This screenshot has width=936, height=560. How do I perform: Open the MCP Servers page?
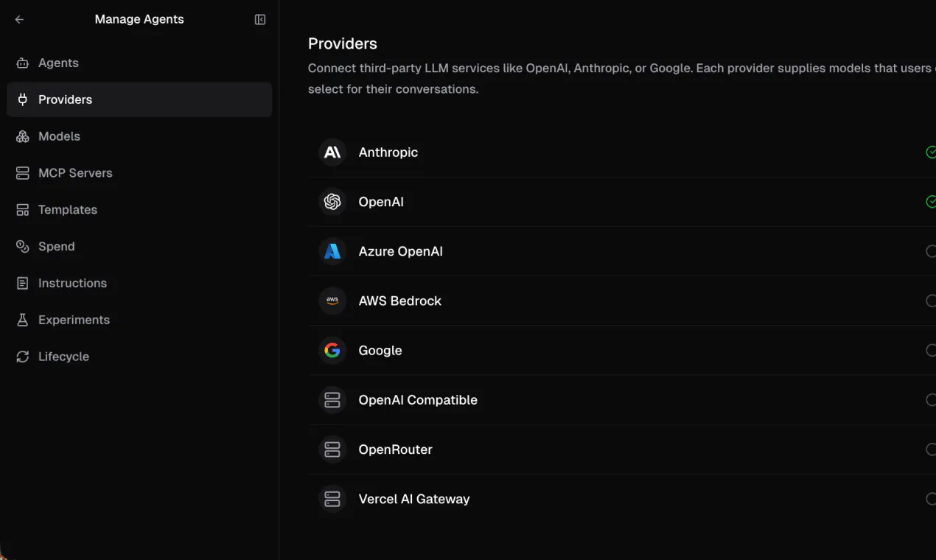point(139,173)
